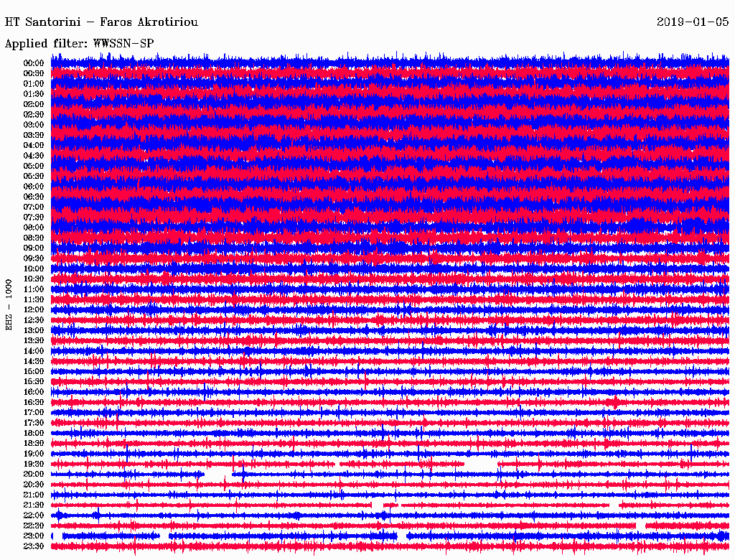
Task: Click the 18:30 time label
Action: click(33, 443)
